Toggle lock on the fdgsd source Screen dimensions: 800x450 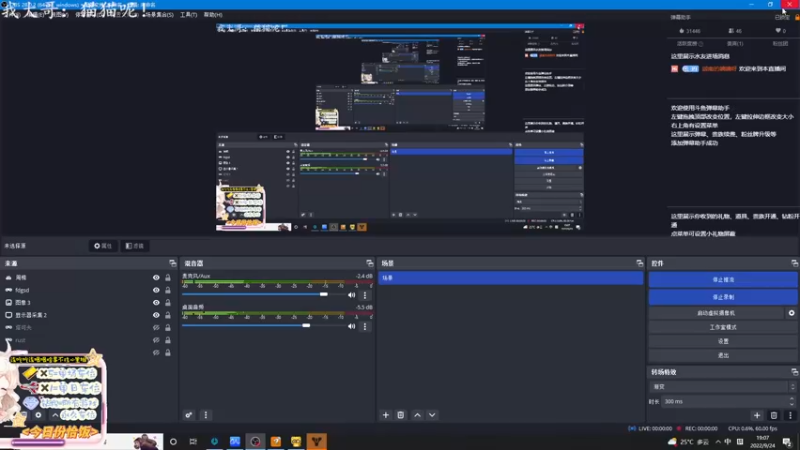168,290
